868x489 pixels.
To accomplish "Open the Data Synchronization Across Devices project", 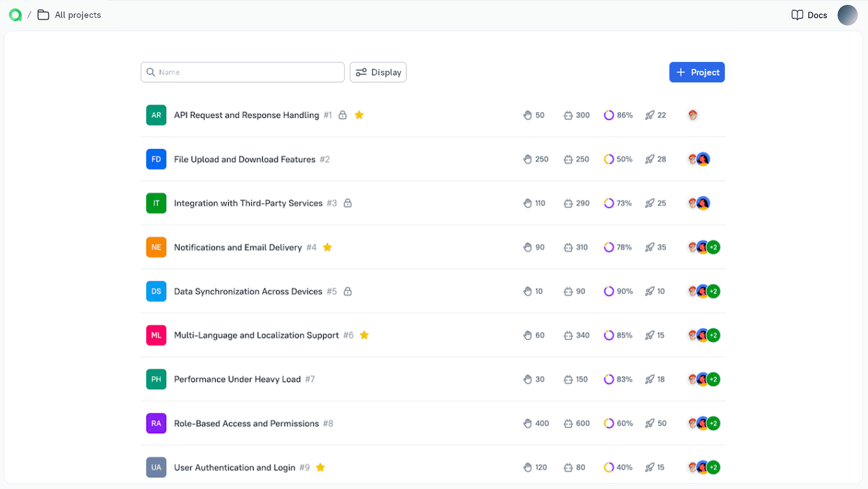I will (x=248, y=291).
